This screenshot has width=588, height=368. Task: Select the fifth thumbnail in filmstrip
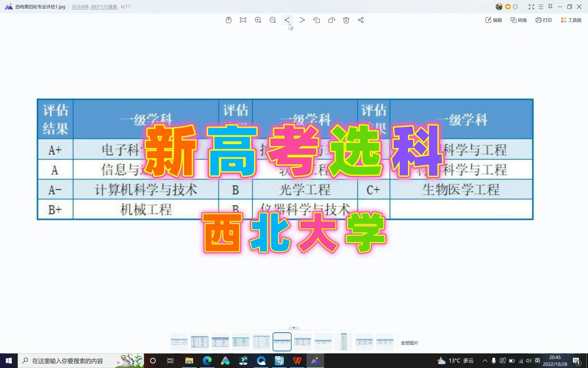point(261,342)
